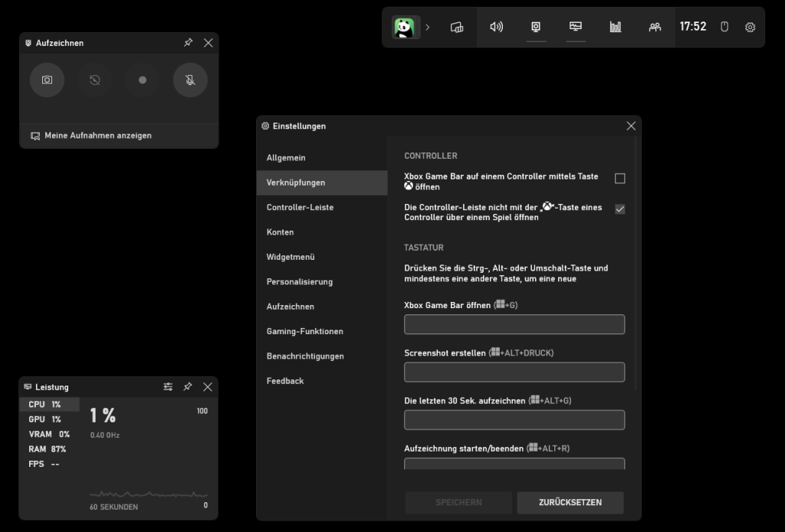Click the clock showing 17:52
The width and height of the screenshot is (785, 532).
click(693, 27)
